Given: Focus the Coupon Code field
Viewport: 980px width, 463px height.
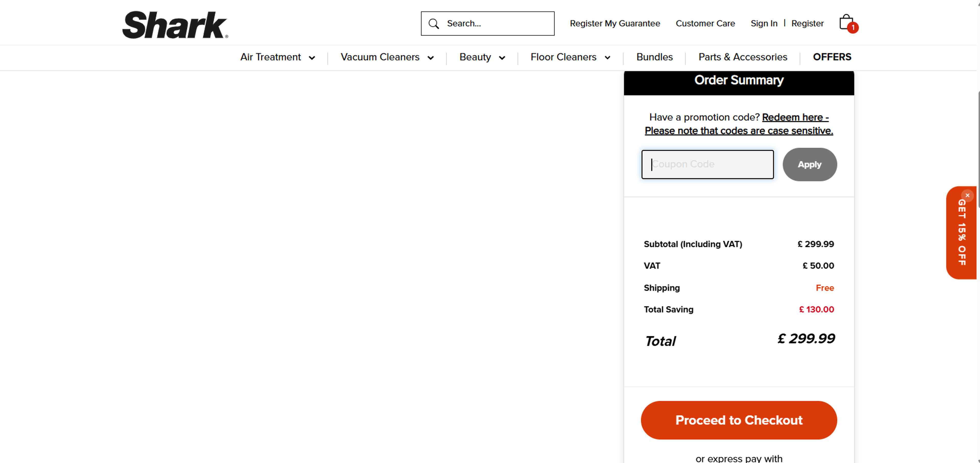Looking at the screenshot, I should pos(707,165).
